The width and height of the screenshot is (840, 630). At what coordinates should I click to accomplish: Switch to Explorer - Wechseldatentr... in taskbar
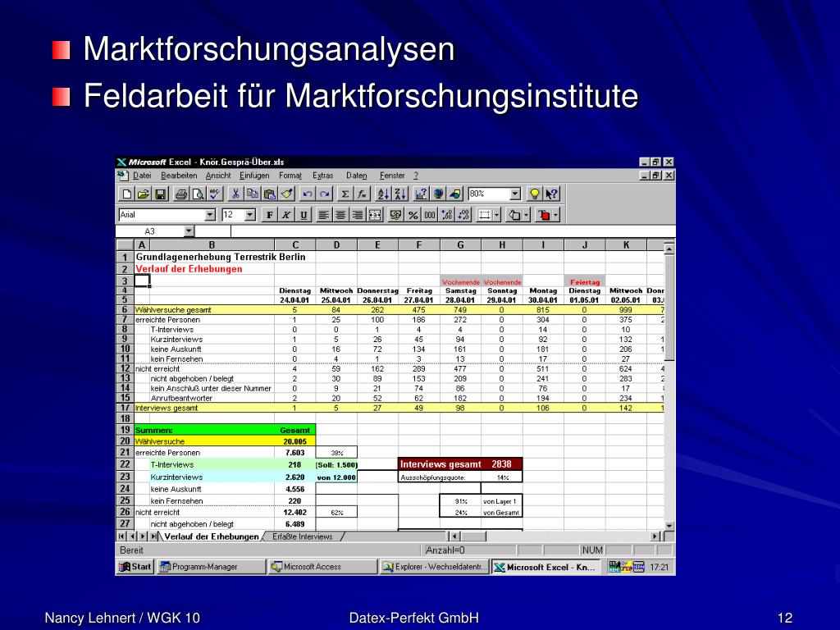coord(435,567)
